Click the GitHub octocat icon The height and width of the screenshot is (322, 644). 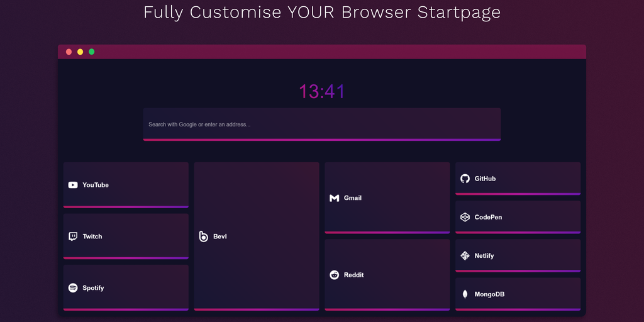[465, 179]
